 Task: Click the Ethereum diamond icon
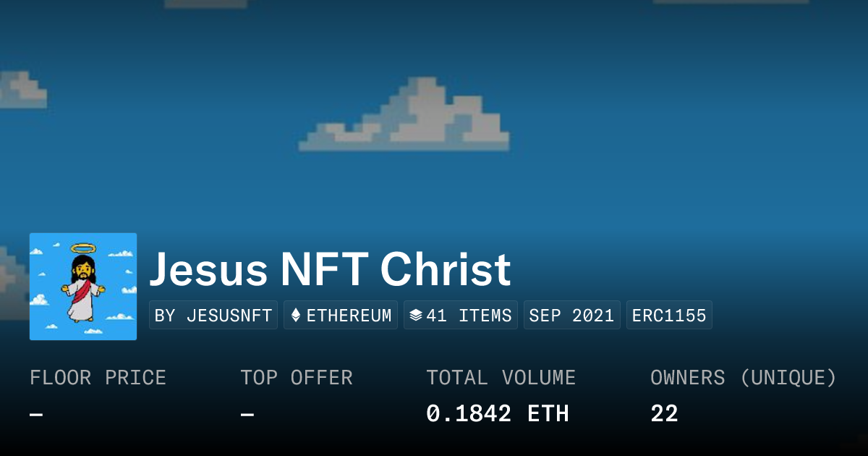(295, 316)
